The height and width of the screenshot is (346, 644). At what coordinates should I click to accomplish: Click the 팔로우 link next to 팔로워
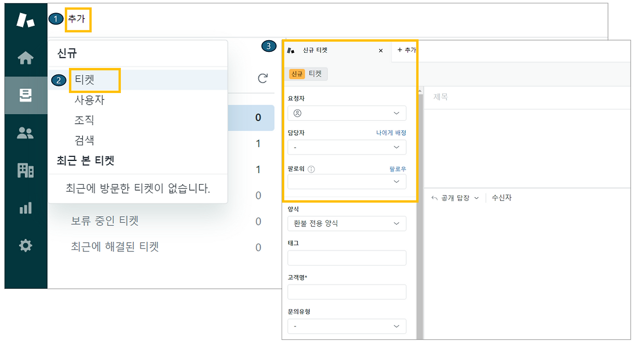coord(398,168)
